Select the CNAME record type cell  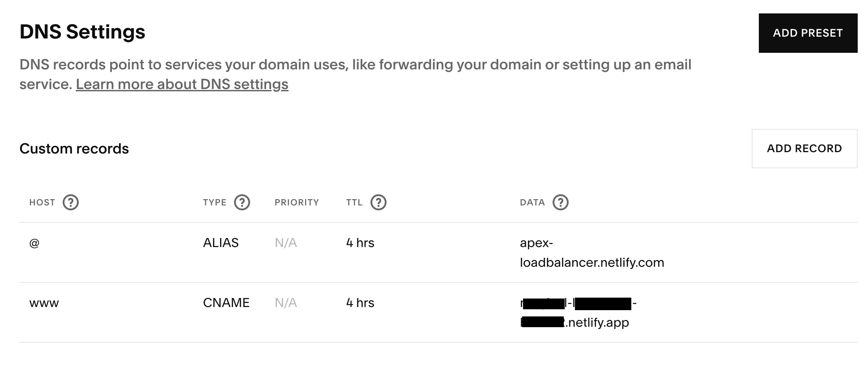click(x=226, y=303)
